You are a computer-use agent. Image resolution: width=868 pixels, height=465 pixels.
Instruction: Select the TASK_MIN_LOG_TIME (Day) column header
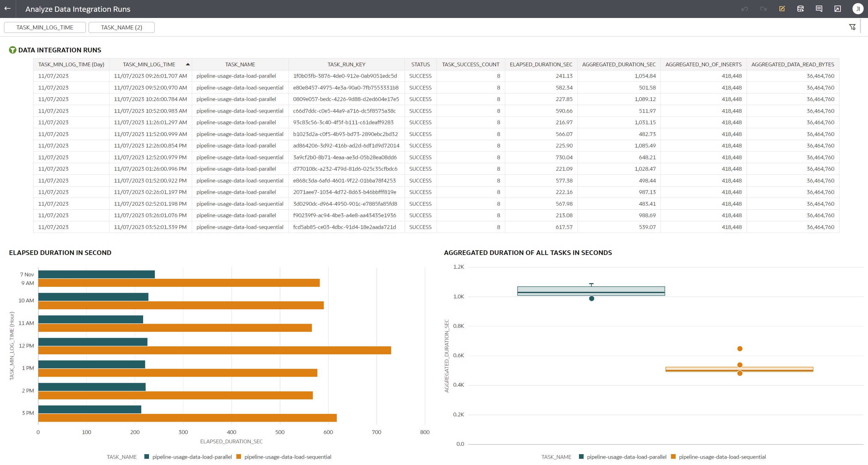point(71,64)
